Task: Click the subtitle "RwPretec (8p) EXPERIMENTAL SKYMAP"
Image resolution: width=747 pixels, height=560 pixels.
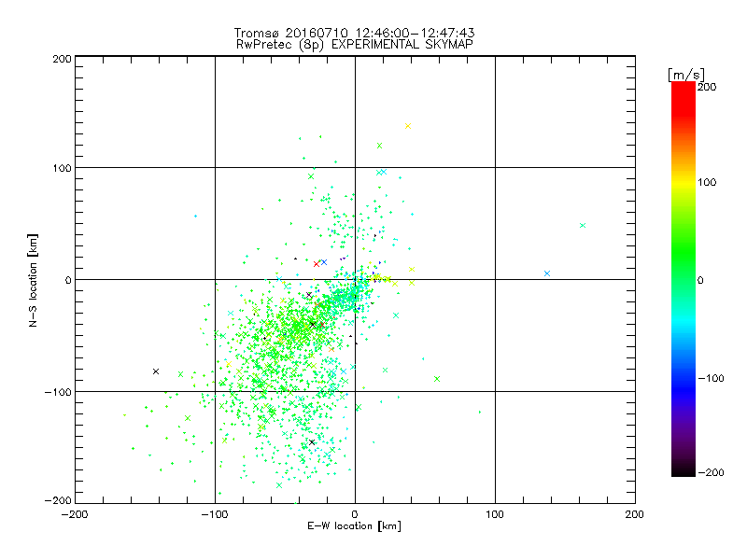Action: [x=355, y=44]
